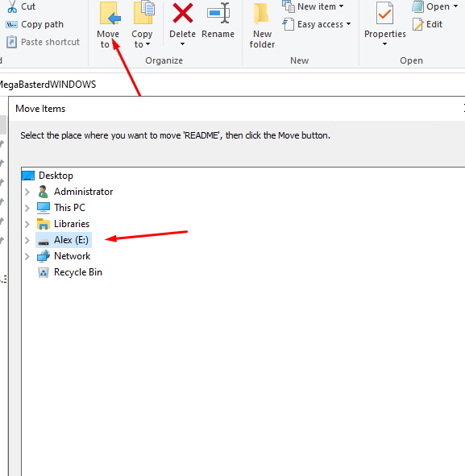Click the Rename icon in Organize
Viewport: 465px width, 476px height.
tap(218, 13)
